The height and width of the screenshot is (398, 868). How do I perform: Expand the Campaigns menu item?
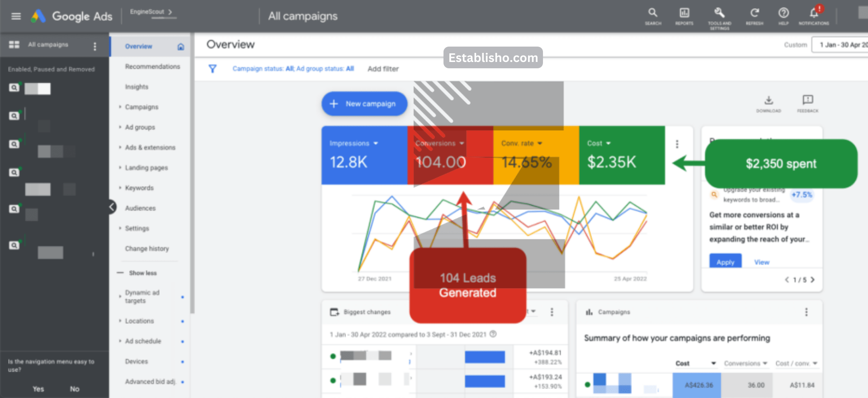click(x=142, y=107)
